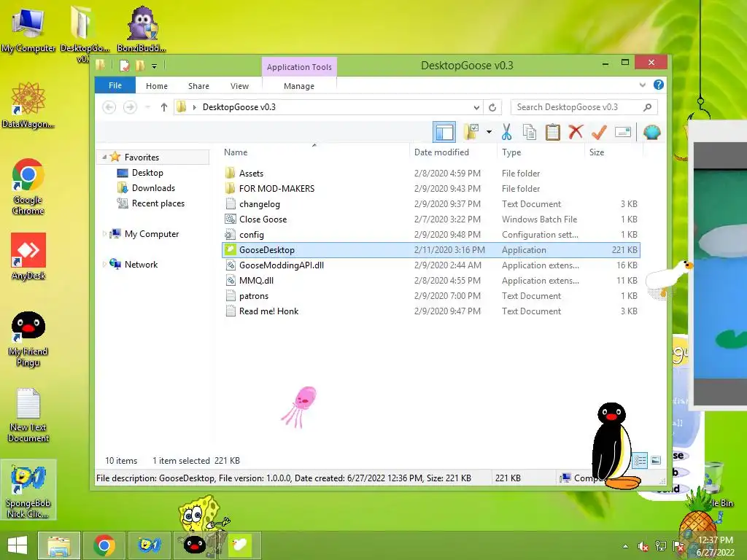The width and height of the screenshot is (747, 560).
Task: Click the Paste clipboard icon
Action: click(x=553, y=133)
